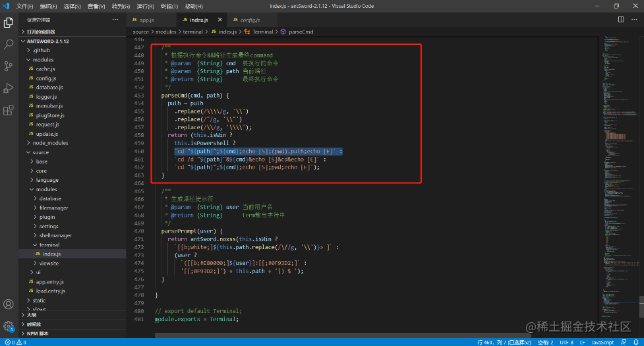
Task: Open the 文件(F) menu
Action: 24,6
